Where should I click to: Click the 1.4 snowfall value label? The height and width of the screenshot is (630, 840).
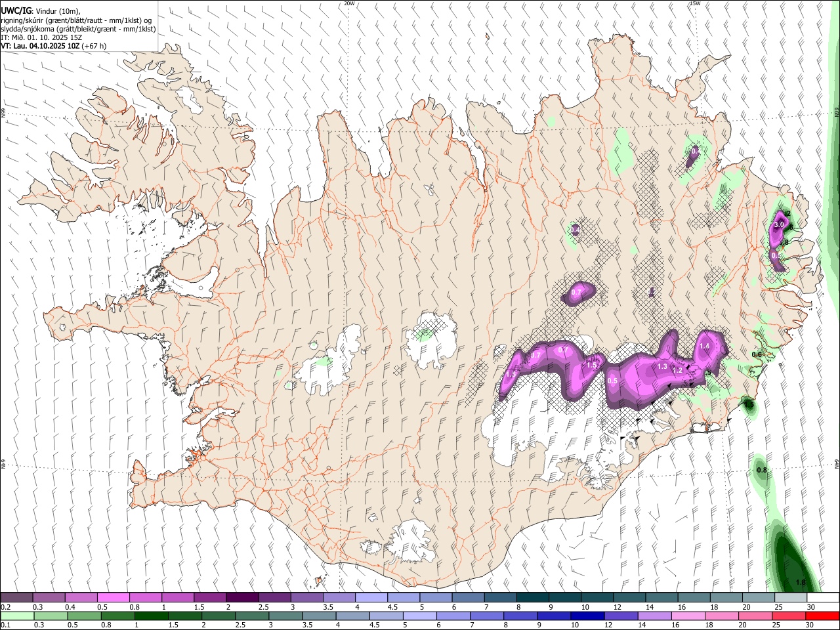click(x=705, y=346)
